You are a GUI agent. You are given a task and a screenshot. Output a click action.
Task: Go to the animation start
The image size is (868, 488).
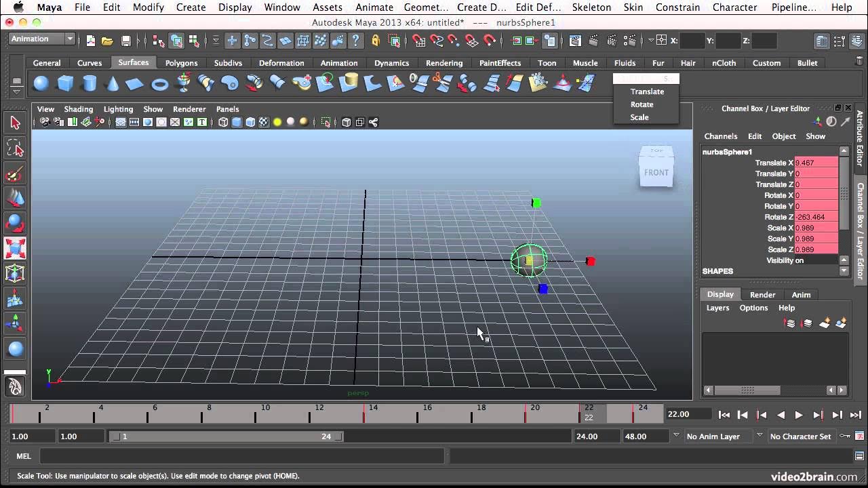[724, 415]
